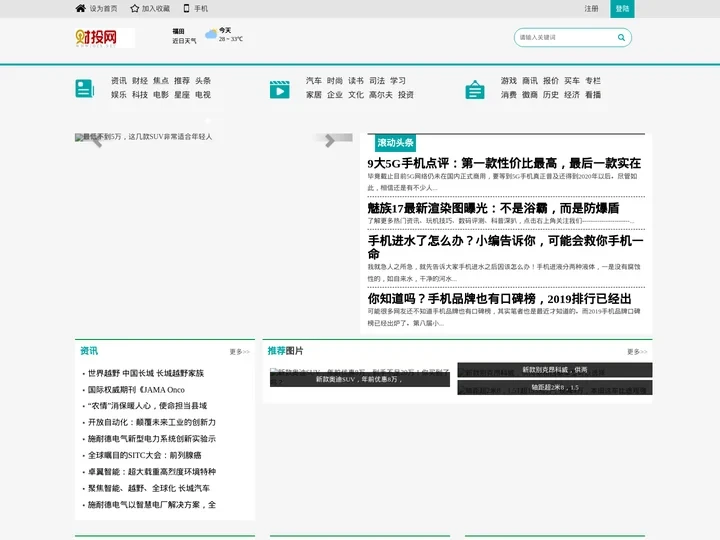Open the 9大5G手机点评 headline
The height and width of the screenshot is (540, 720).
[x=504, y=163]
